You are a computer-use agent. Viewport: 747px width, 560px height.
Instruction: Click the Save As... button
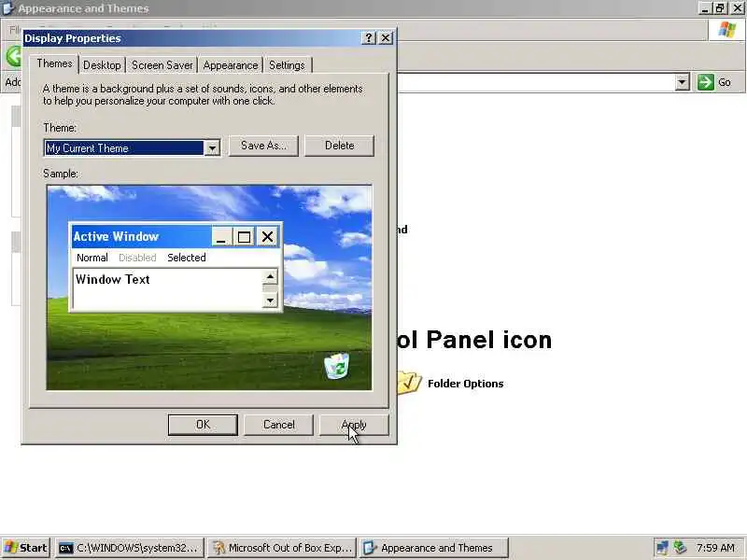coord(263,146)
